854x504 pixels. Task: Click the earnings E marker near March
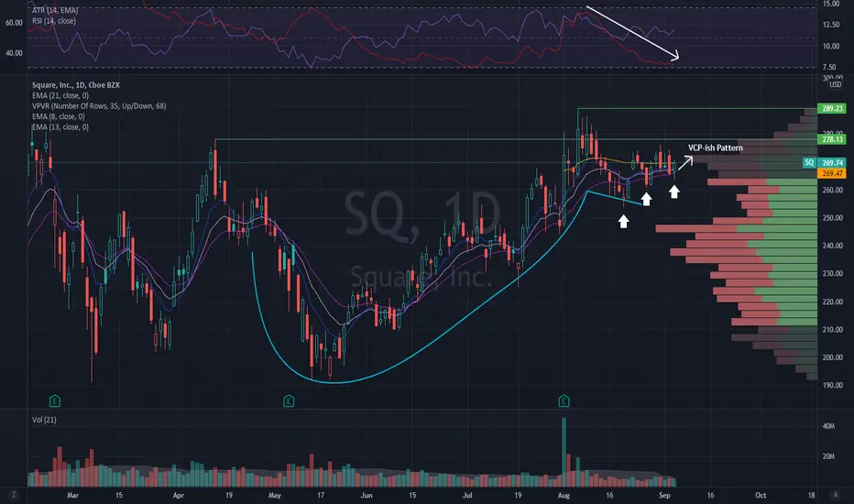click(54, 401)
